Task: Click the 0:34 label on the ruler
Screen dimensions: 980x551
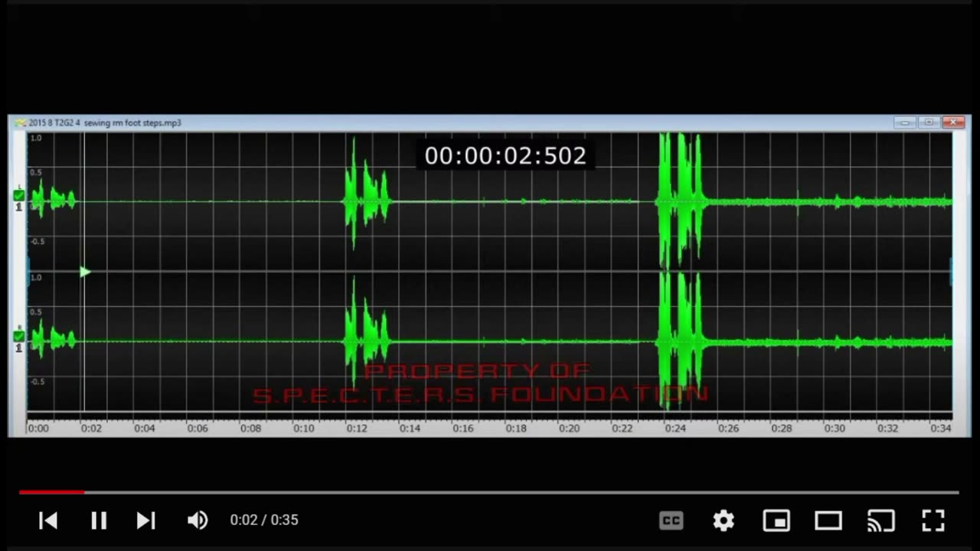Action: (940, 429)
